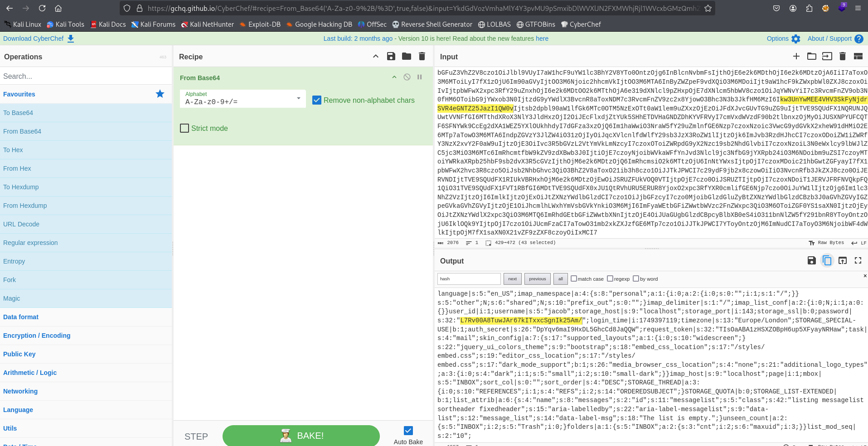Save the current recipe
868x446 pixels.
[391, 57]
